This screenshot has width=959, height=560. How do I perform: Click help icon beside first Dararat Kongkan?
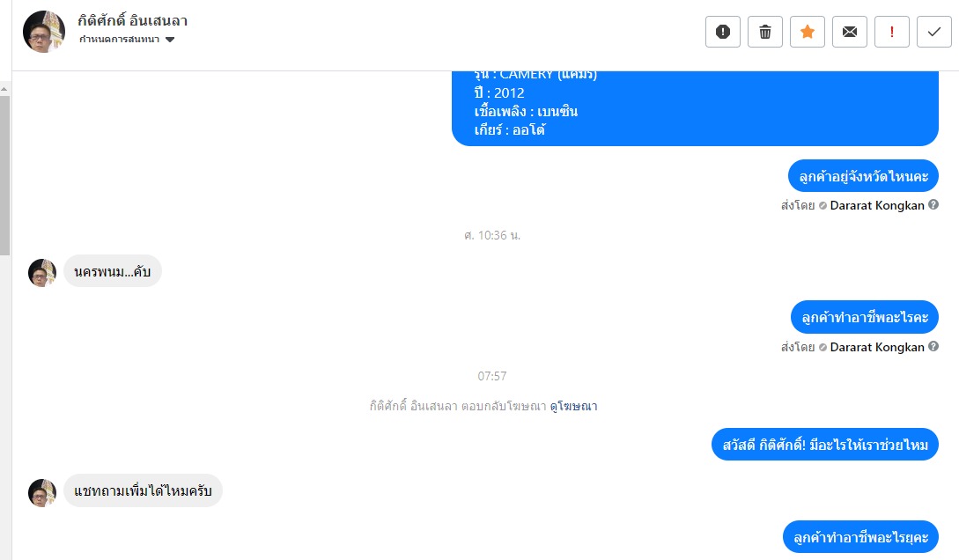click(933, 205)
